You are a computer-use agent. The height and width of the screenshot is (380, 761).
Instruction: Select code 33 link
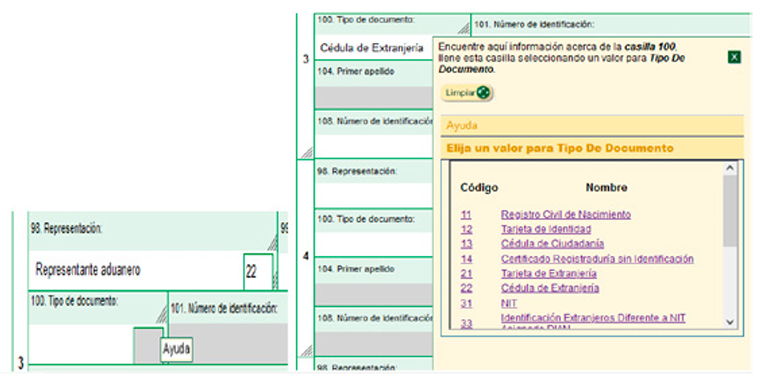(x=466, y=322)
